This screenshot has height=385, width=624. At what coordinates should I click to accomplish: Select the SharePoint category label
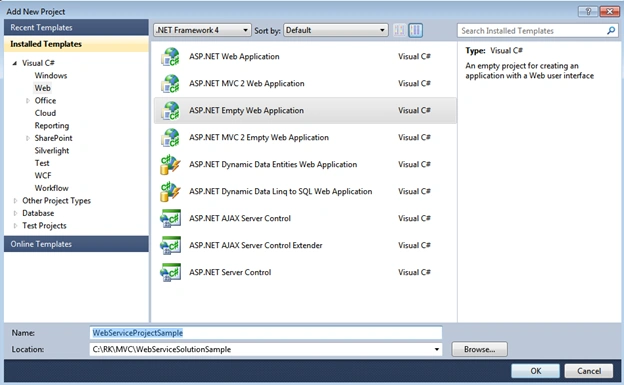point(53,138)
